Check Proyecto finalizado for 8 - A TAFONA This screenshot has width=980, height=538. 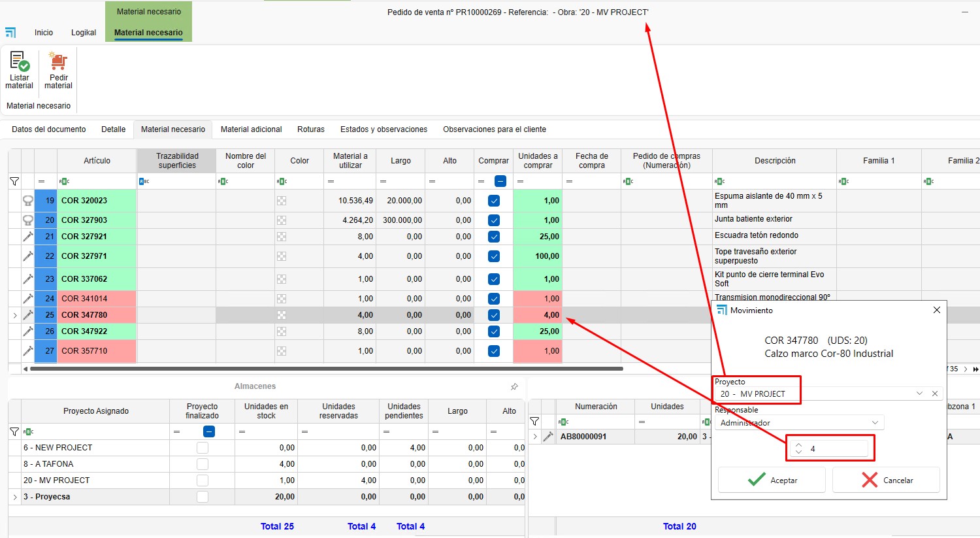(x=203, y=464)
